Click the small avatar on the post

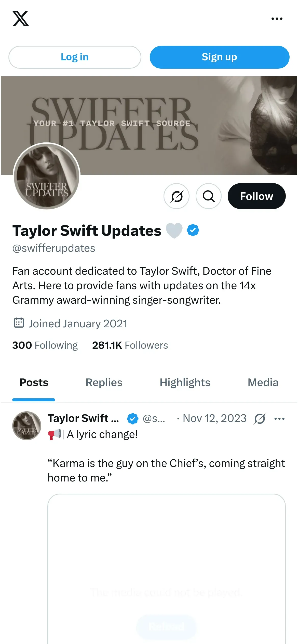[27, 426]
